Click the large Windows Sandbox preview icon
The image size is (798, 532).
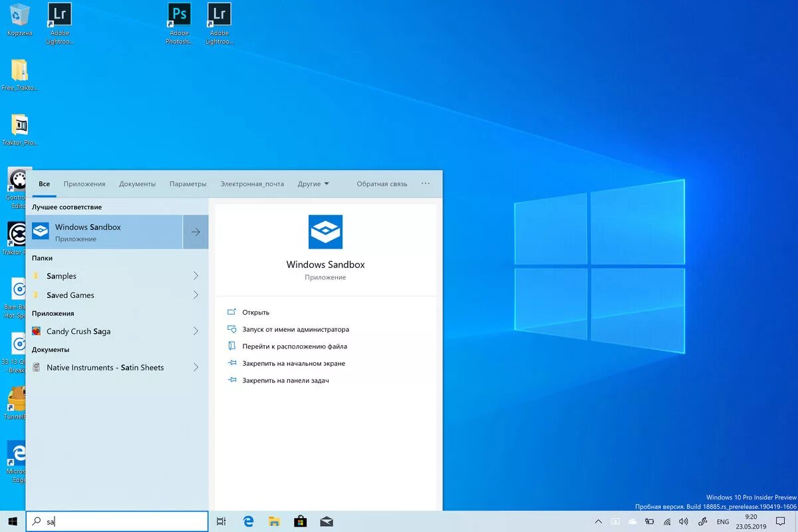point(325,232)
